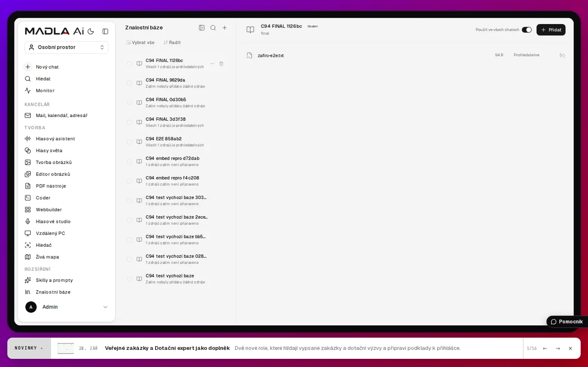Check C94 embed repro d72dab checkbox

(129, 161)
